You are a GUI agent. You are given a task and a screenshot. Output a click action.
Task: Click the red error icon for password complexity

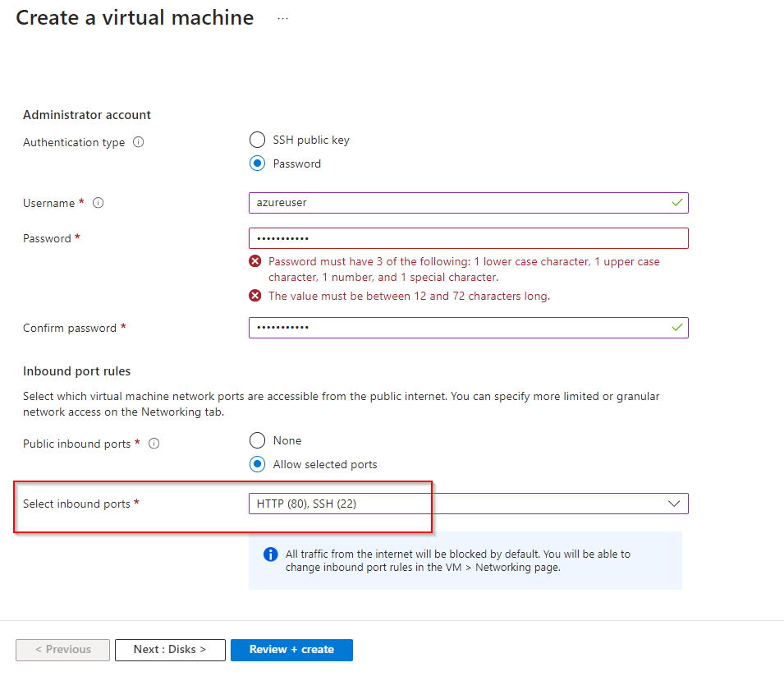255,262
